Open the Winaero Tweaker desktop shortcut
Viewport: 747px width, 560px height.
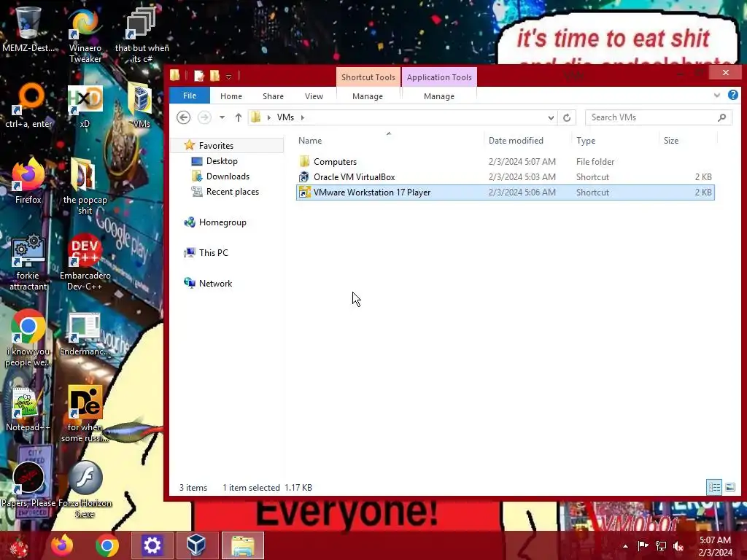point(85,34)
